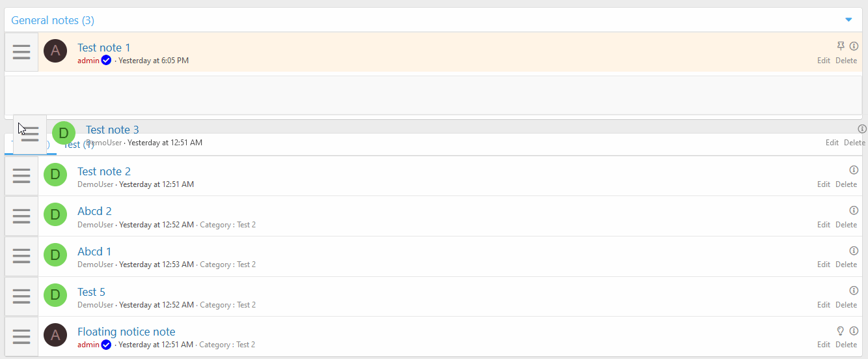Click info icon on Abcd 2 row
Image resolution: width=868 pixels, height=359 pixels.
(854, 210)
